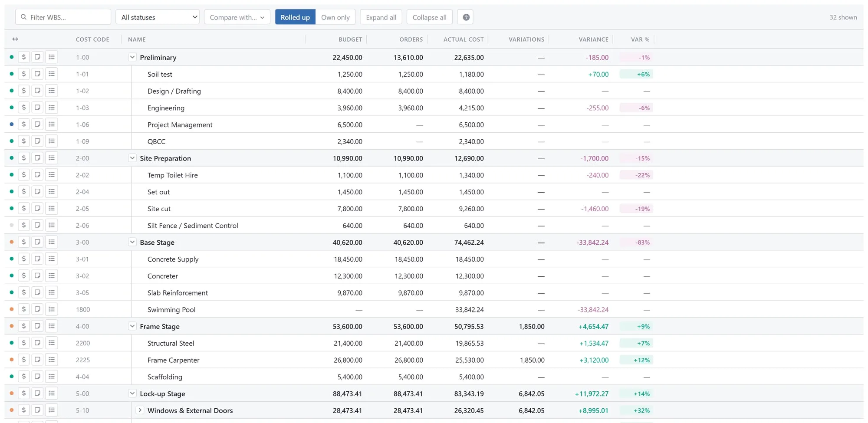Click the Collapse all button
This screenshot has height=423, width=868.
pos(430,17)
